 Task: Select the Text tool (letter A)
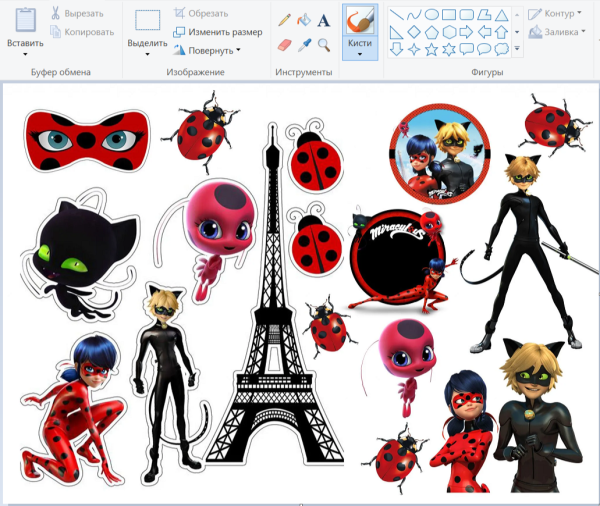(x=324, y=20)
